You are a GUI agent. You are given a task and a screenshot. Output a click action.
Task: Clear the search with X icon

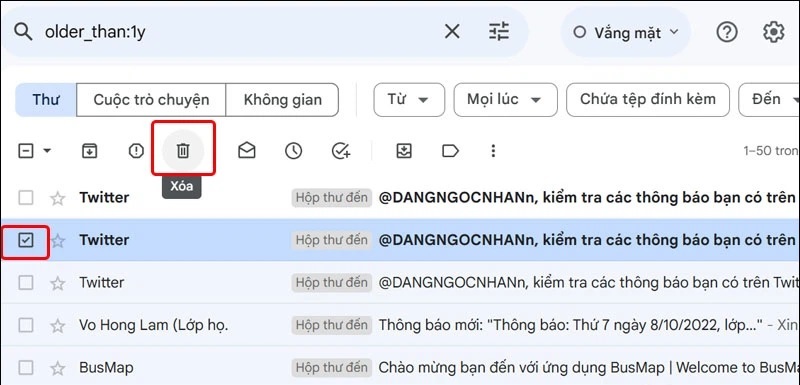pyautogui.click(x=452, y=32)
